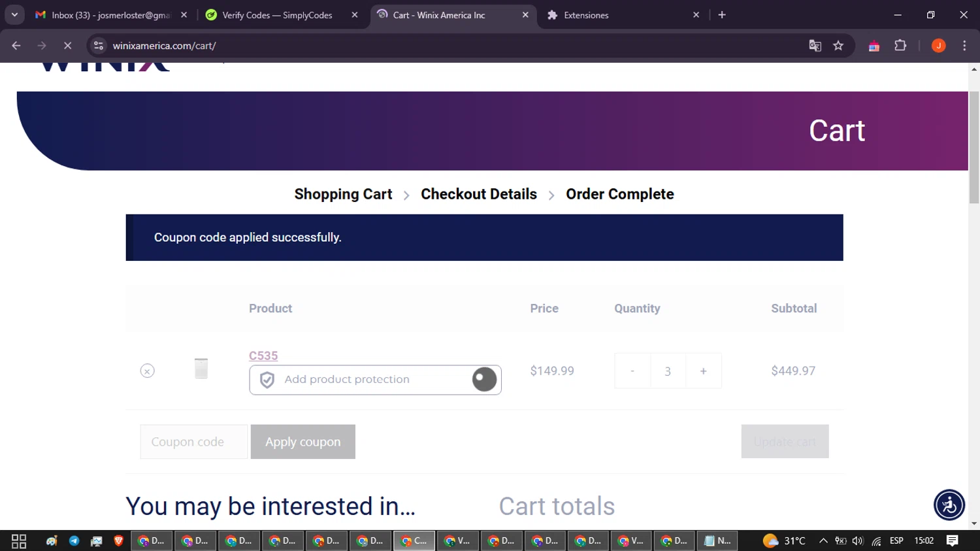The image size is (980, 551).
Task: Open the taskbar clock showing 15:02
Action: pyautogui.click(x=924, y=541)
